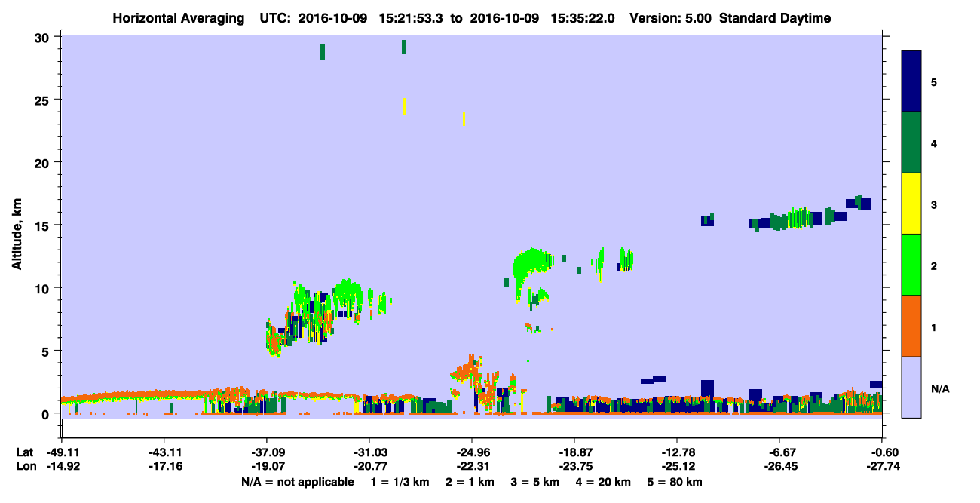Click the altitude tick label 0
The image size is (980, 503).
point(47,413)
